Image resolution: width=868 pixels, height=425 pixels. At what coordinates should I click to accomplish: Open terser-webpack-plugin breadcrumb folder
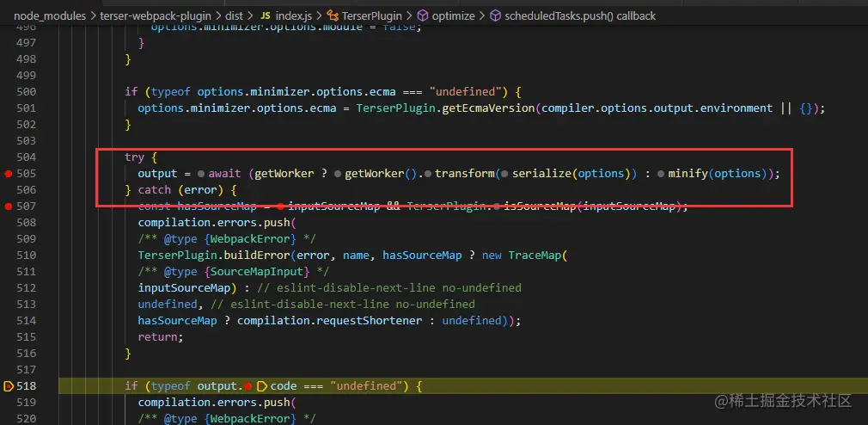coord(156,16)
